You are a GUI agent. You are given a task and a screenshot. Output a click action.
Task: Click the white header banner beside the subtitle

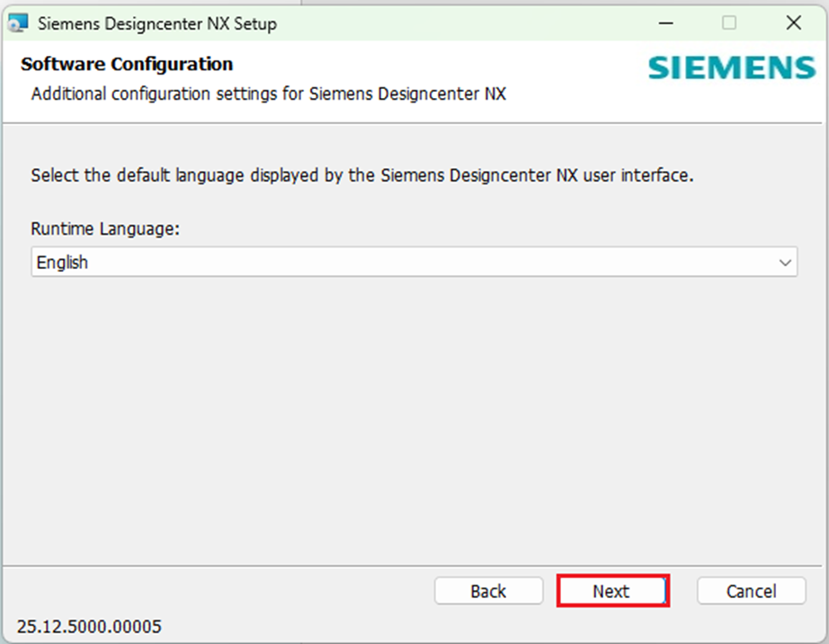coord(584,94)
